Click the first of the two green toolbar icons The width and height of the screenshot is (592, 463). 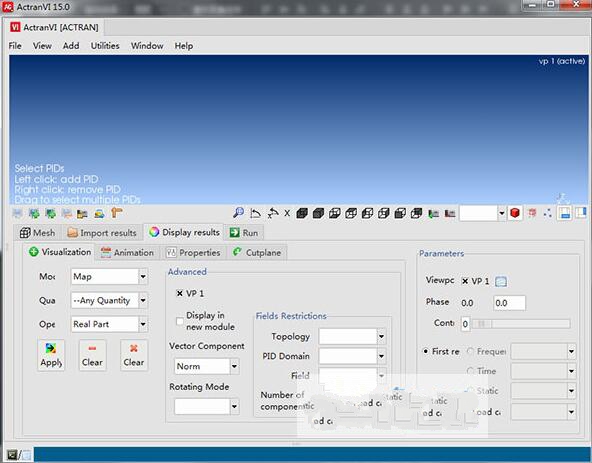pos(34,214)
